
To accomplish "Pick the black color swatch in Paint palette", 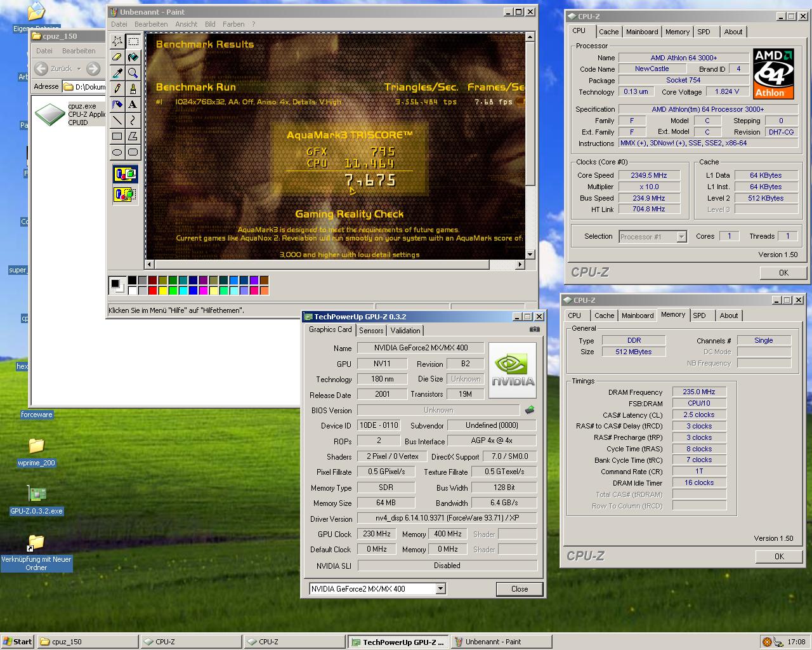I will tap(132, 280).
